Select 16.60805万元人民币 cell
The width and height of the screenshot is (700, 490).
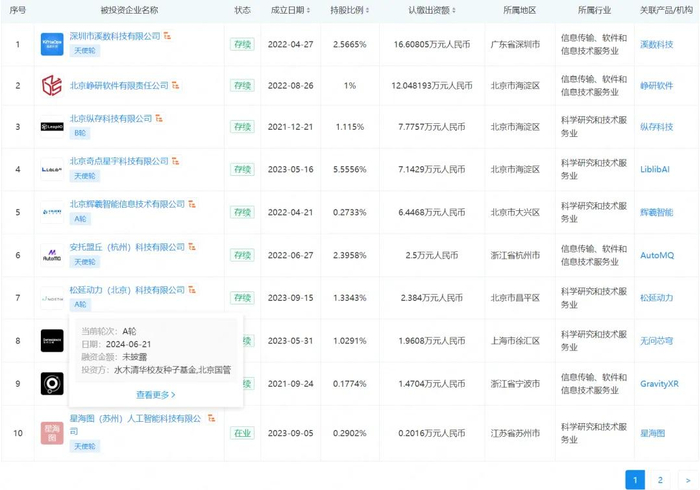(x=432, y=44)
